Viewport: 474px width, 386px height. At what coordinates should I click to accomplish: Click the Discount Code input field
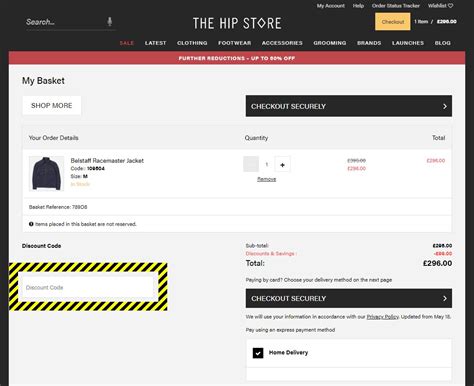(88, 287)
